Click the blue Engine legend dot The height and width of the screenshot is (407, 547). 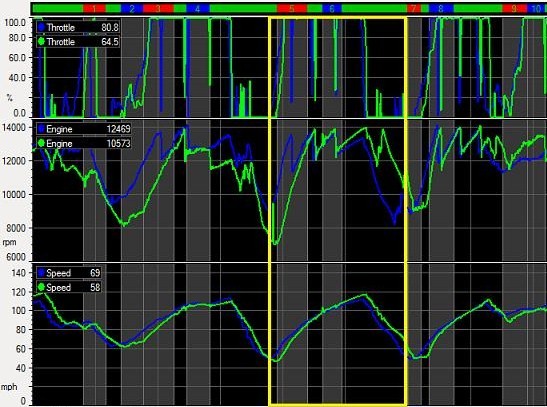click(x=42, y=129)
